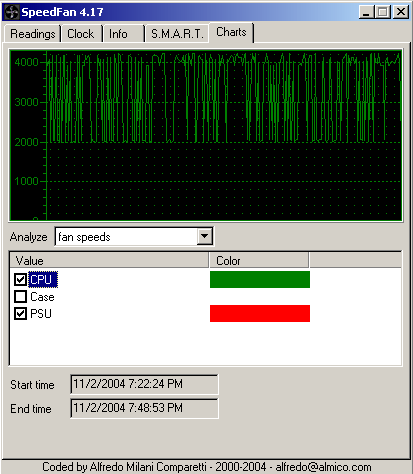Click the SpeedFan fan icon in title bar
Image resolution: width=413 pixels, height=474 pixels.
(x=12, y=12)
